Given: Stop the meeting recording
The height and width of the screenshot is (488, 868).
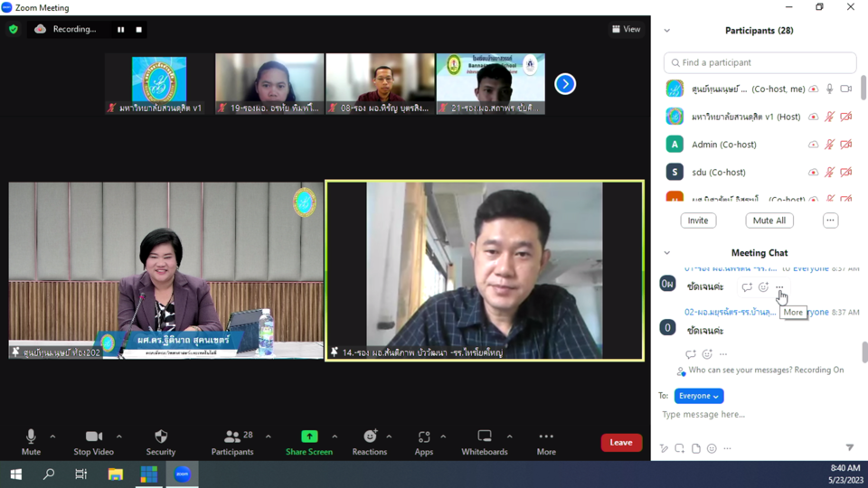Looking at the screenshot, I should point(139,29).
